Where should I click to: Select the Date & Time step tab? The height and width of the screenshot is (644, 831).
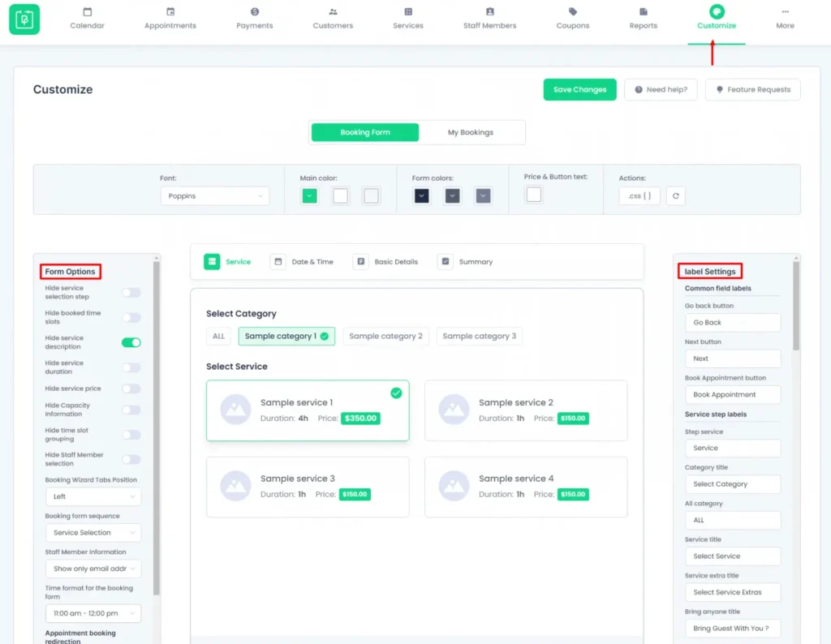303,262
